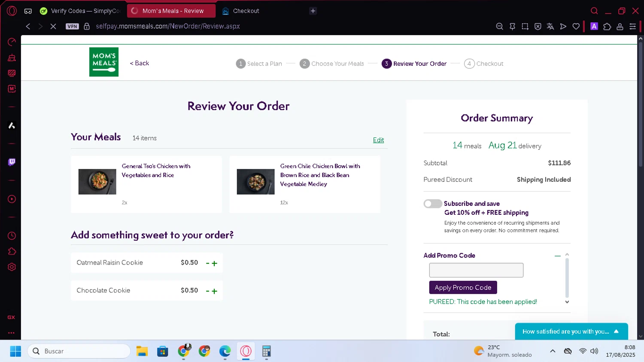Image resolution: width=644 pixels, height=362 pixels.
Task: Open GX Control speedometer in sidebar
Action: pyautogui.click(x=12, y=42)
